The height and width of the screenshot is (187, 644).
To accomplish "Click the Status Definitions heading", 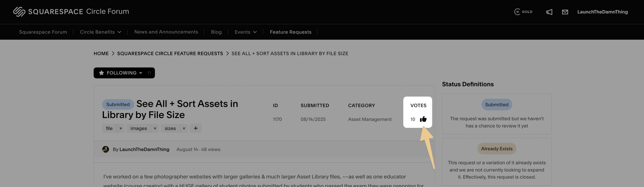I will point(468,84).
